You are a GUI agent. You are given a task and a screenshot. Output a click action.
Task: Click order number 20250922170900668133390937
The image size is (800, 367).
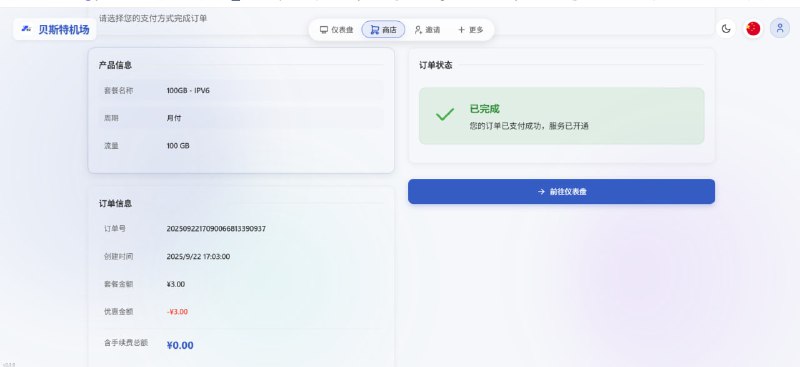click(216, 229)
